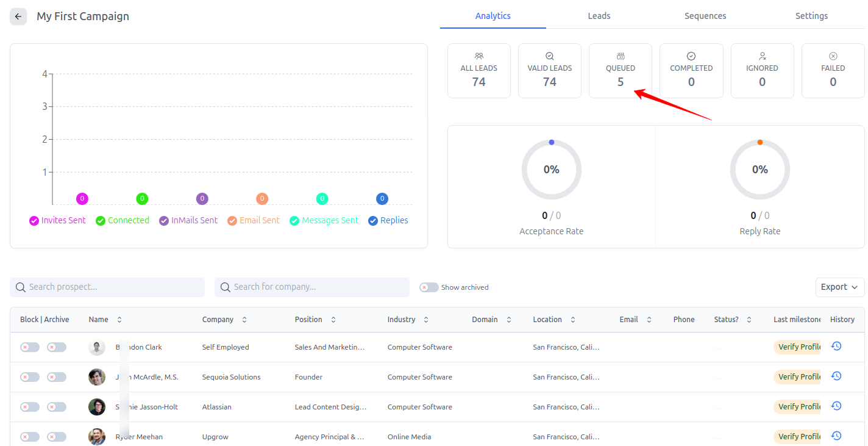Click the back arrow beside My First Campaign
Screen dimensions: 868x446
pyautogui.click(x=18, y=16)
